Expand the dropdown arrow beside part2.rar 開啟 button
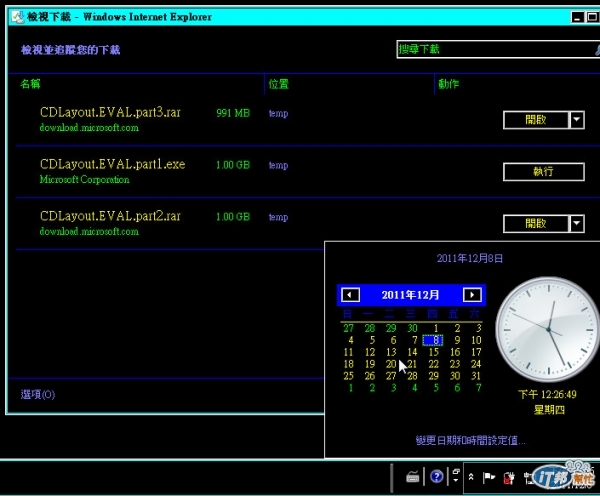This screenshot has width=600, height=496. pos(577,224)
